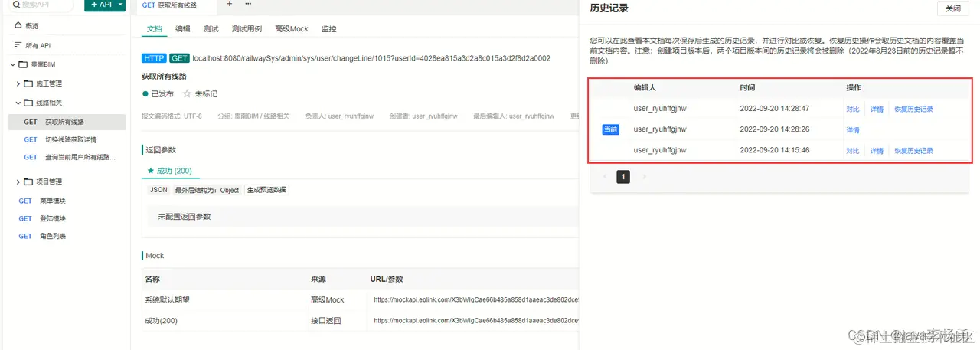The width and height of the screenshot is (980, 350).
Task: Click the timestamp 2022-09-20 14:15:46
Action: click(x=775, y=150)
